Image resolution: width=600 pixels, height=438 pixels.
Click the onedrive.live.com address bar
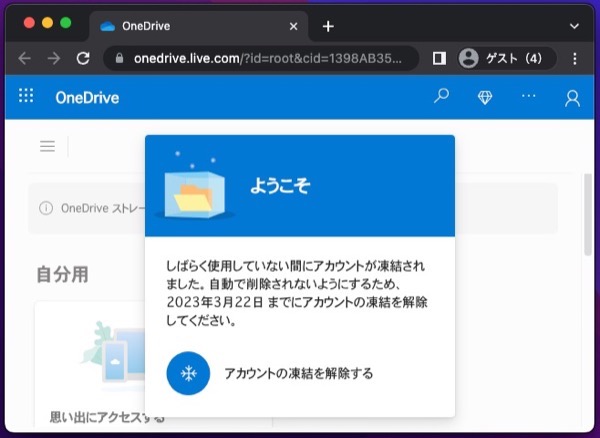[261, 59]
